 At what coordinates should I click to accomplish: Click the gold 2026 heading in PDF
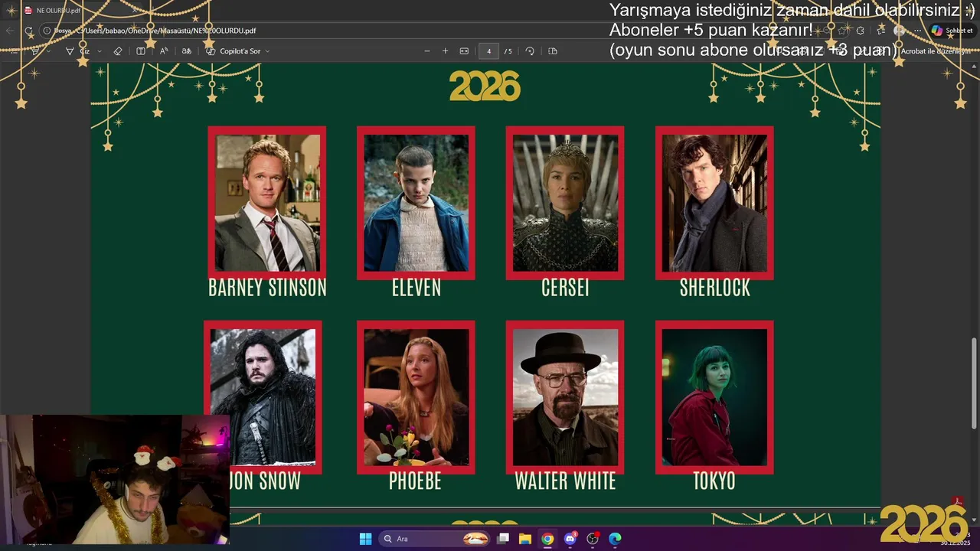click(x=485, y=86)
